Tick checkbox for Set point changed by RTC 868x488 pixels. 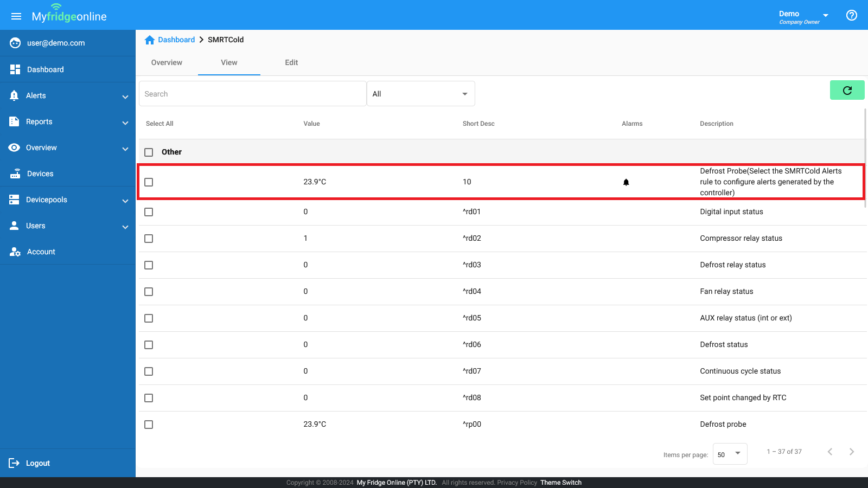click(149, 398)
